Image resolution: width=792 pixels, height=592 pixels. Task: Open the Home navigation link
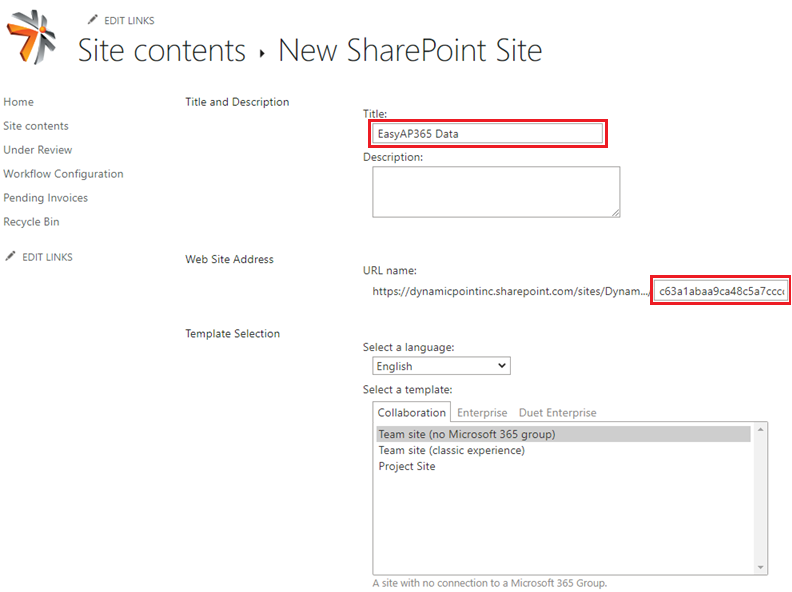18,102
